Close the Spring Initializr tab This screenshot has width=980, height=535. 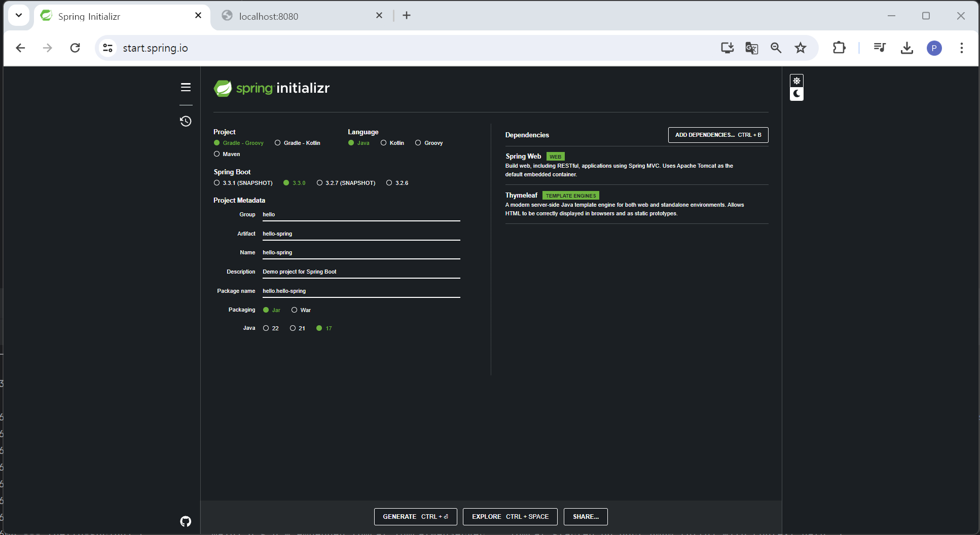pos(198,16)
